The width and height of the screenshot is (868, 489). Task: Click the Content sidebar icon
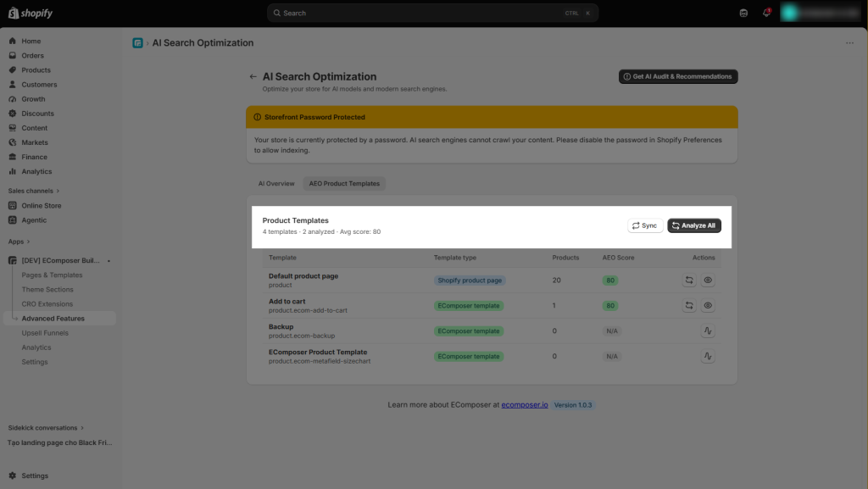click(x=12, y=128)
